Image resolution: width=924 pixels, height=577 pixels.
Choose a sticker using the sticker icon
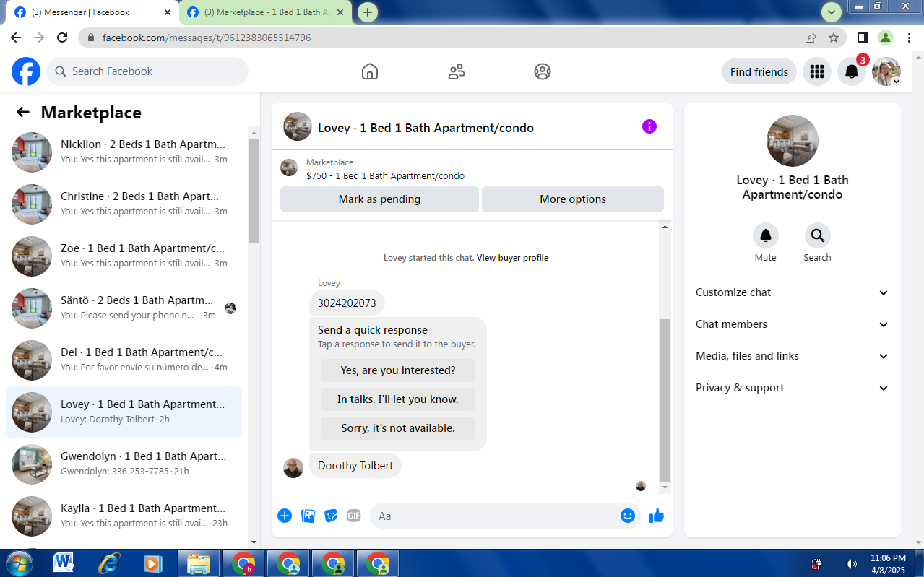(x=331, y=516)
